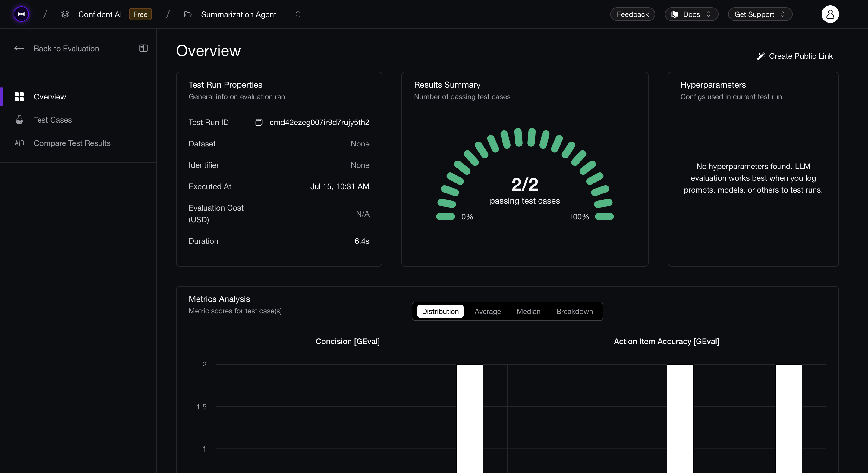Open the Feedback button
Image resolution: width=868 pixels, height=473 pixels.
point(633,14)
